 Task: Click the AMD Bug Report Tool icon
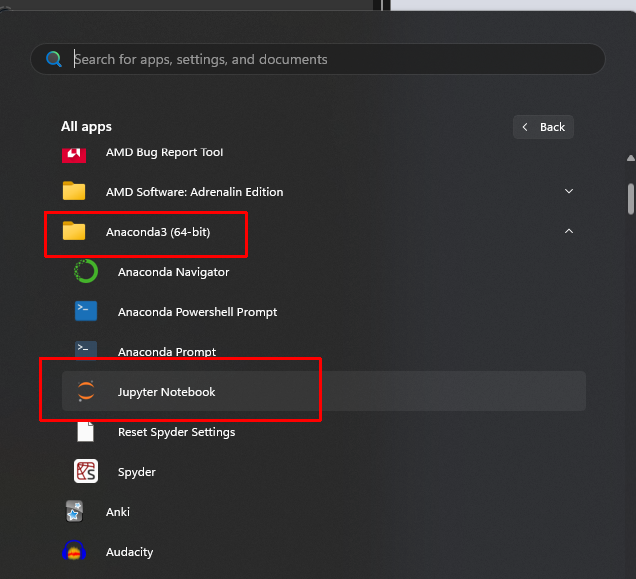click(x=74, y=155)
